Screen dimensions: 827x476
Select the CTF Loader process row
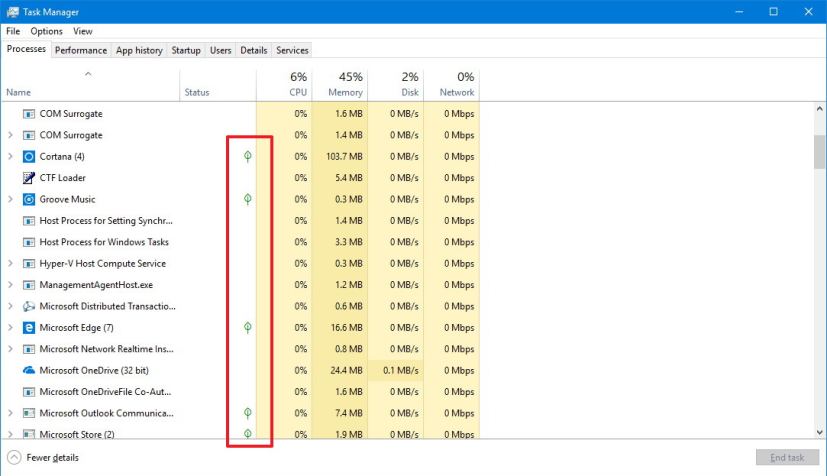coord(241,178)
